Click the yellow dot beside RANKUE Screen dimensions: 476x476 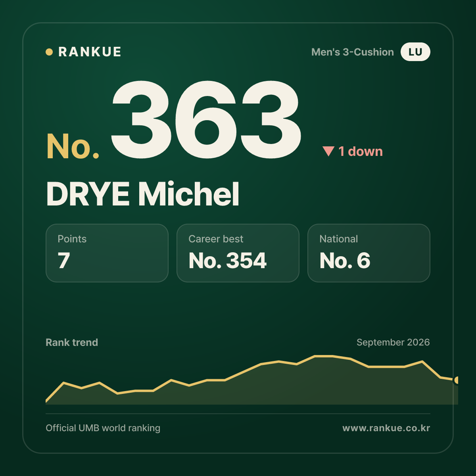(49, 52)
